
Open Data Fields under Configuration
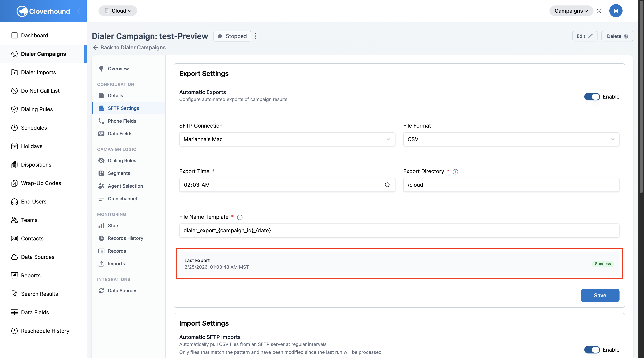point(128,134)
